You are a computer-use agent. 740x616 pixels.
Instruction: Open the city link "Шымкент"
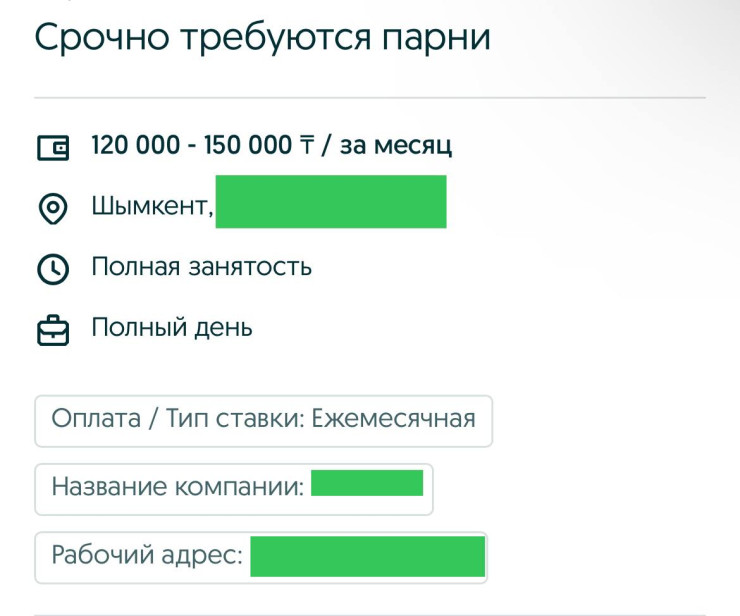[x=152, y=207]
